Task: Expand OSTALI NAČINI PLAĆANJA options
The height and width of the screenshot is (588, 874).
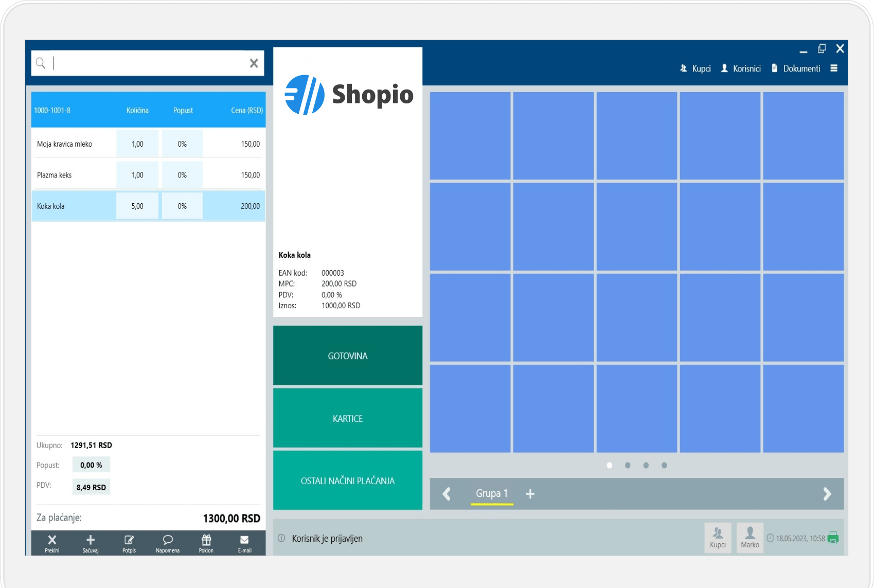Action: 348,480
